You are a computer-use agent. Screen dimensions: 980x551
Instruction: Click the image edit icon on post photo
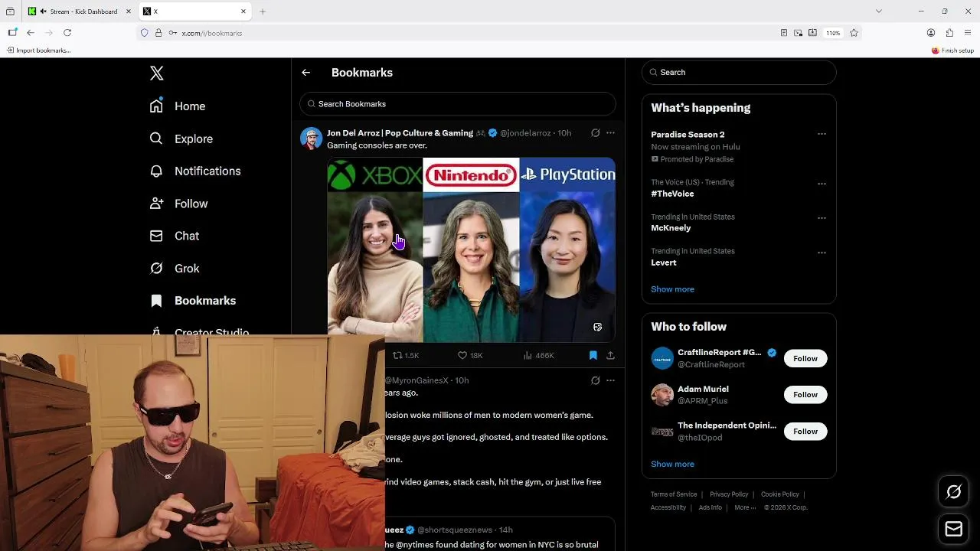coord(597,327)
